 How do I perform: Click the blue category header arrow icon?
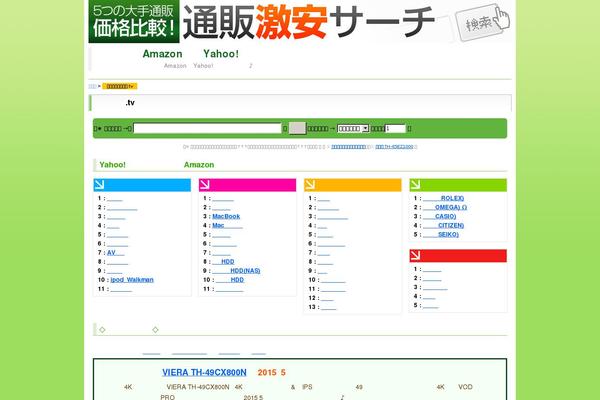click(x=99, y=185)
